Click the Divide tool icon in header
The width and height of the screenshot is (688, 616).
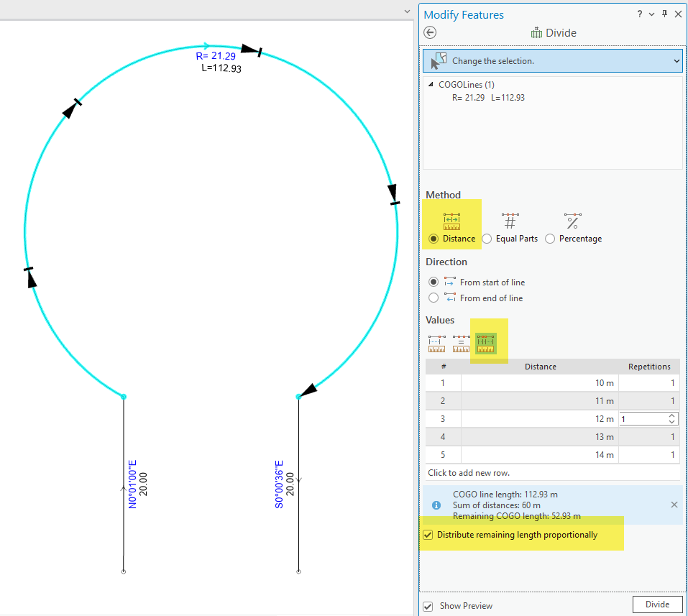(x=536, y=33)
